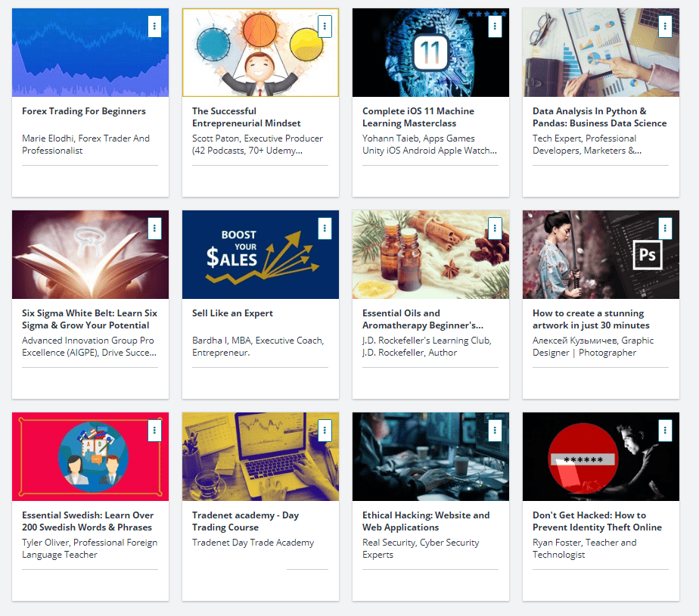Open options menu on Sell Like an Expert card

tap(325, 229)
